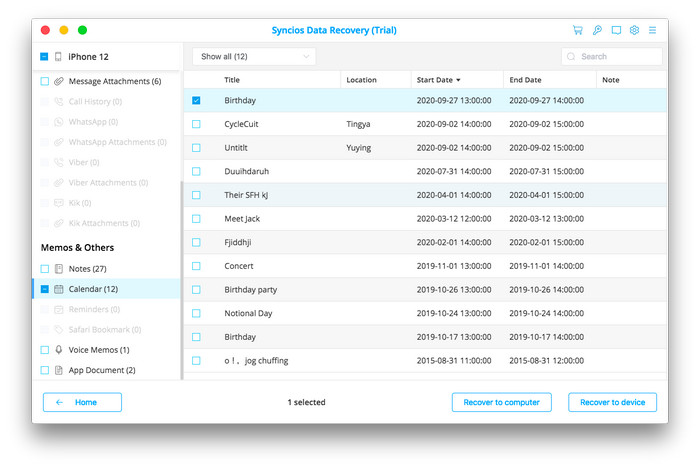Check the Notional Day event checkbox

pos(196,313)
